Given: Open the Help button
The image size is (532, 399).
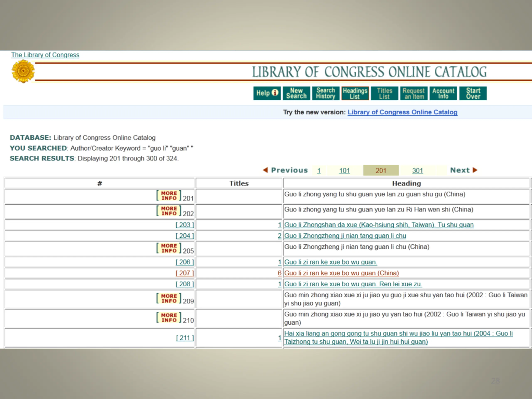Looking at the screenshot, I should [x=267, y=93].
